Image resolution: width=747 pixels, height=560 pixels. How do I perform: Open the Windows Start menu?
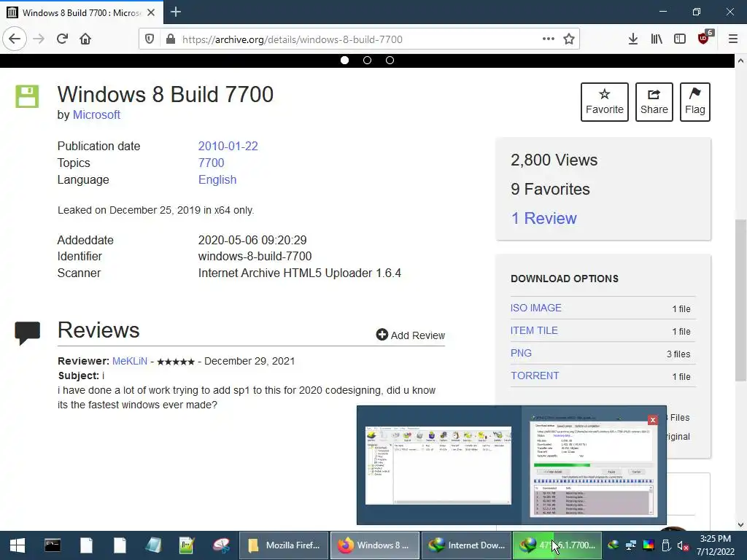pos(18,545)
